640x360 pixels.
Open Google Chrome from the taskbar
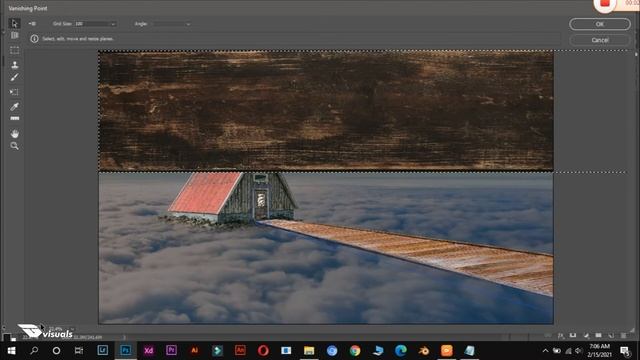click(355, 351)
